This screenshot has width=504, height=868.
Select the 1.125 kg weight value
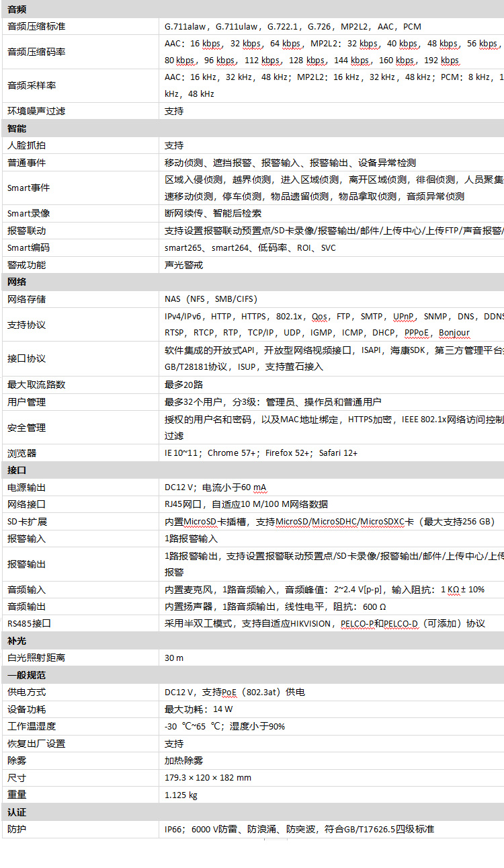(181, 795)
